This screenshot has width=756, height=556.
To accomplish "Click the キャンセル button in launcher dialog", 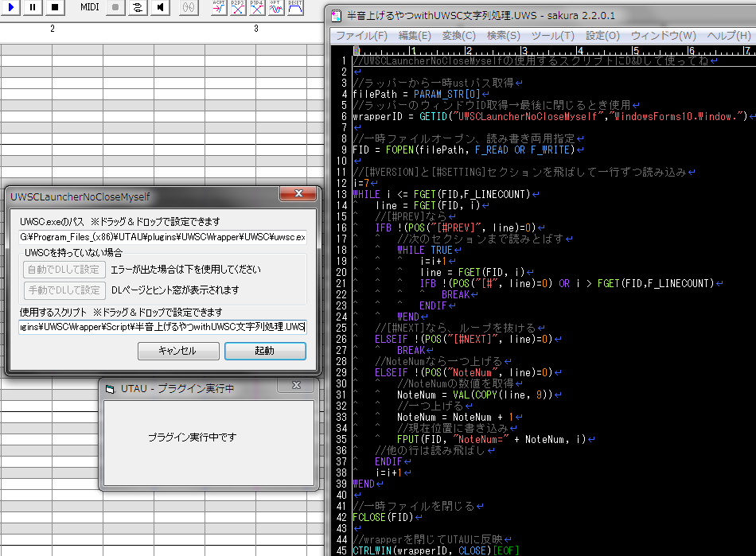I will (x=178, y=351).
